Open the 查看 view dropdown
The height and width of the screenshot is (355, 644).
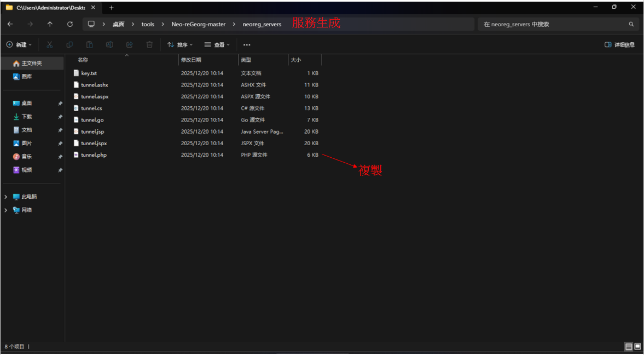(x=217, y=44)
